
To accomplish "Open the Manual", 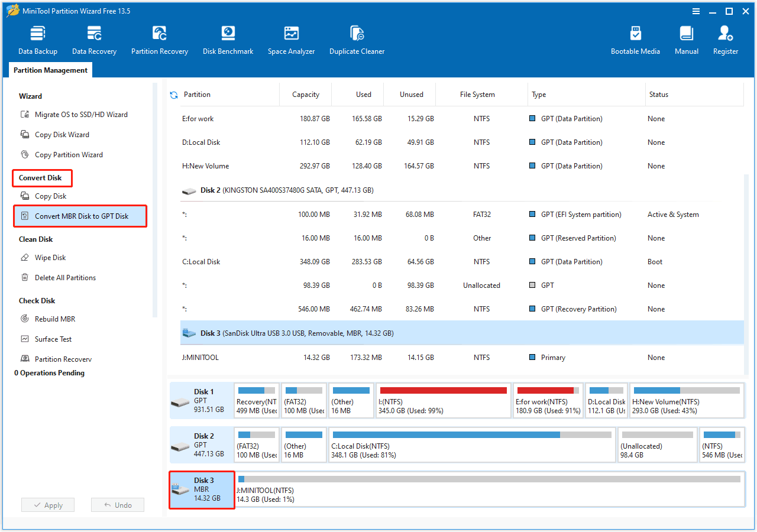I will tap(686, 39).
